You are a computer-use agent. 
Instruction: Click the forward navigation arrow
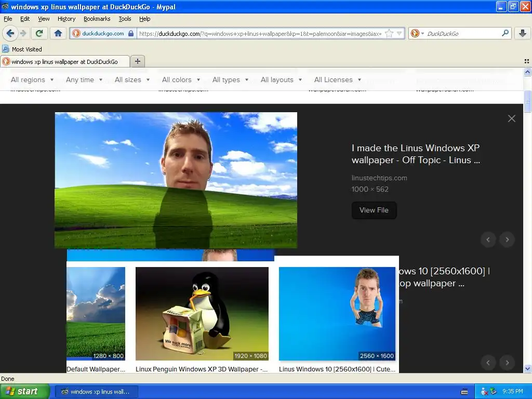pyautogui.click(x=23, y=33)
